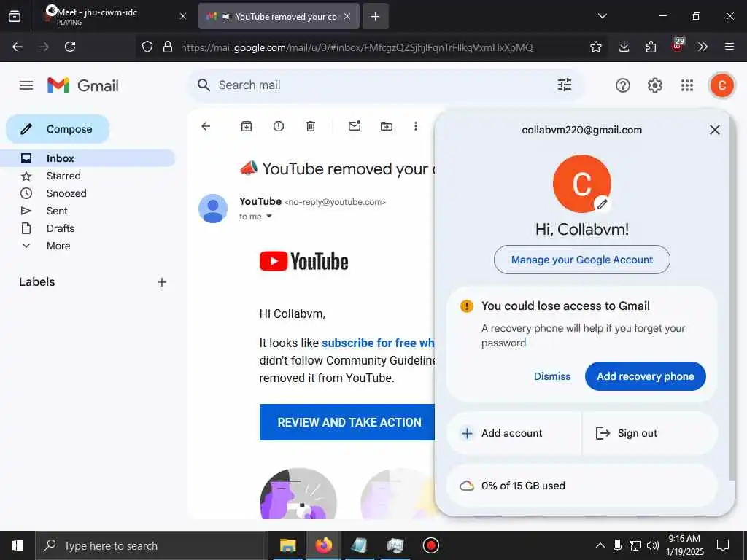
Task: Sign out of Google account
Action: click(650, 433)
